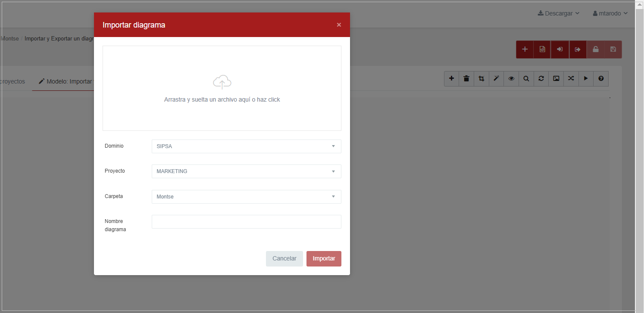Open the Descargar menu
This screenshot has height=313, width=644.
[x=558, y=13]
